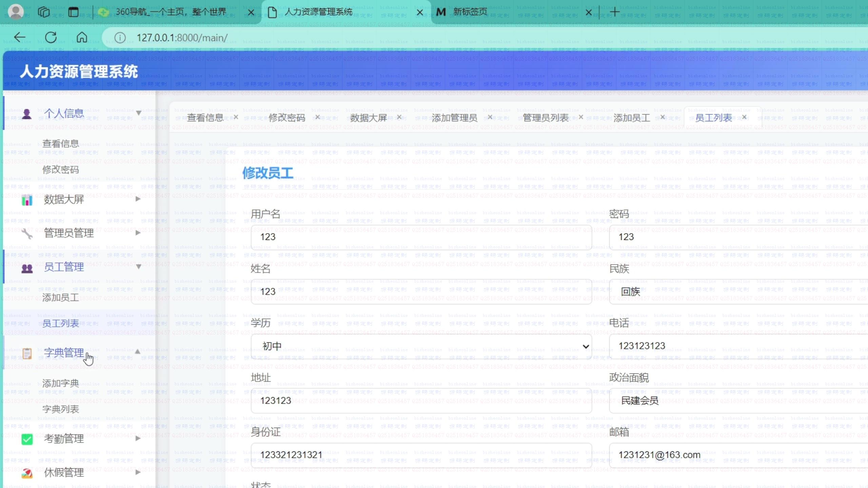Click the 地址 input field

coord(421,401)
